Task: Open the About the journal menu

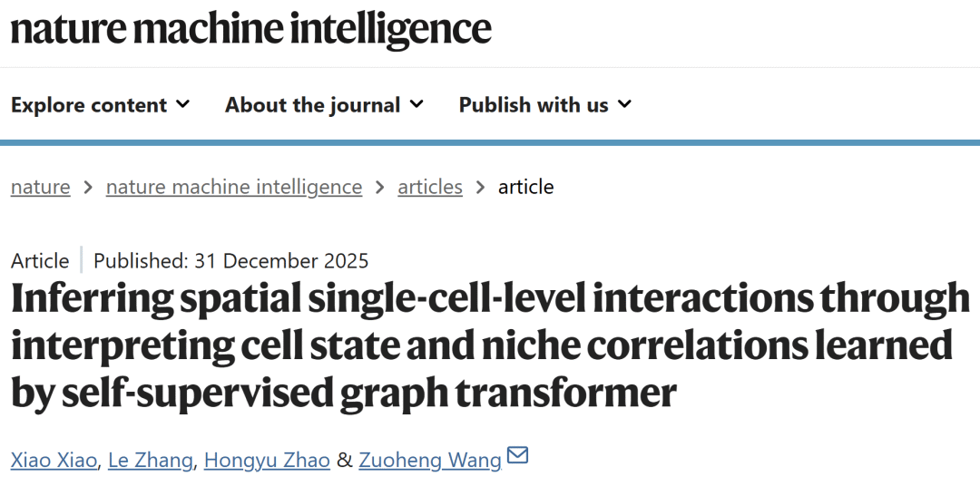Action: 312,105
